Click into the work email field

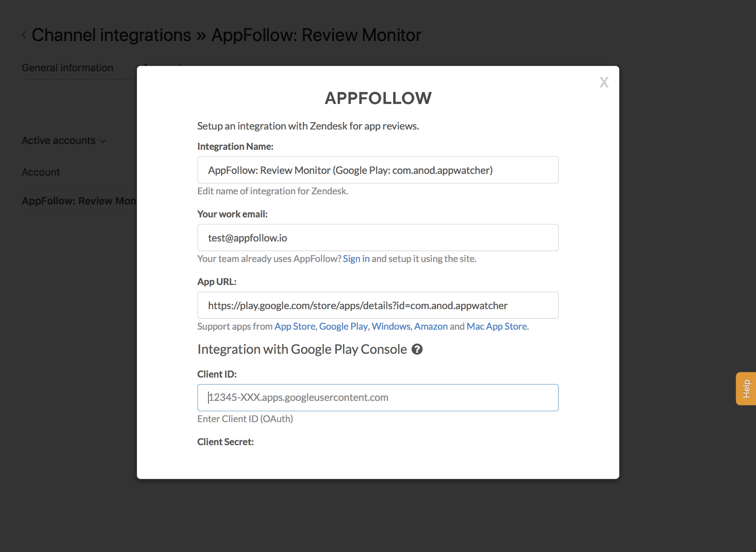pos(378,238)
